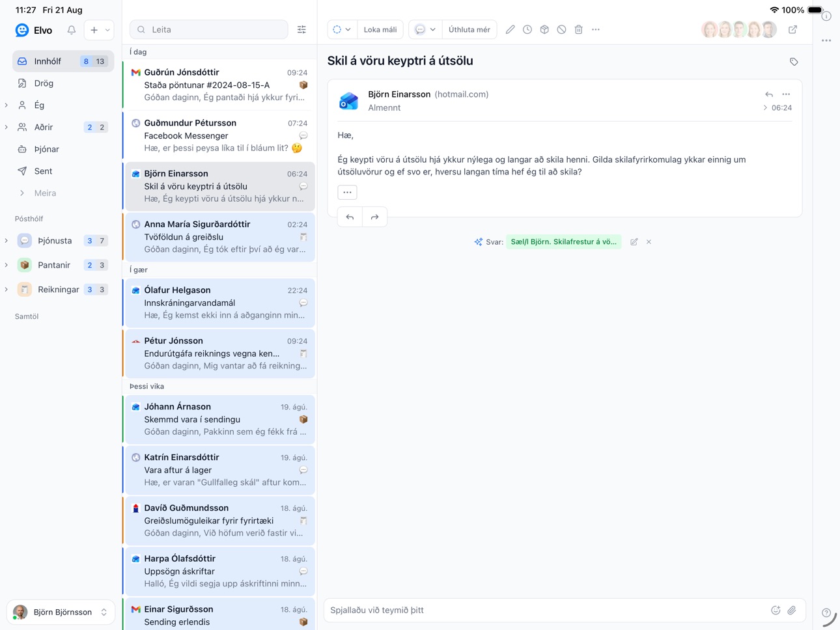Image resolution: width=840 pixels, height=630 pixels.
Task: Click the battery status indicator
Action: coord(815,10)
